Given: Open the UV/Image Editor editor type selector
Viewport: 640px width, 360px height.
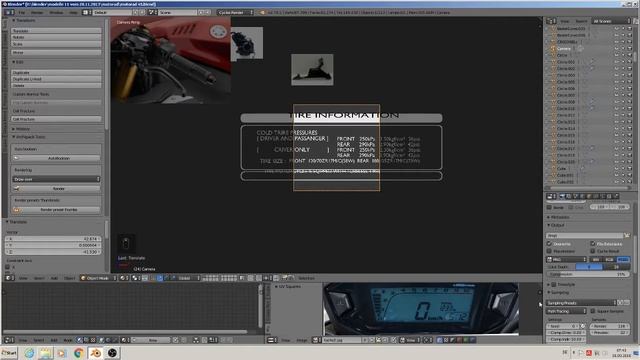Looking at the screenshot, I should (271, 340).
